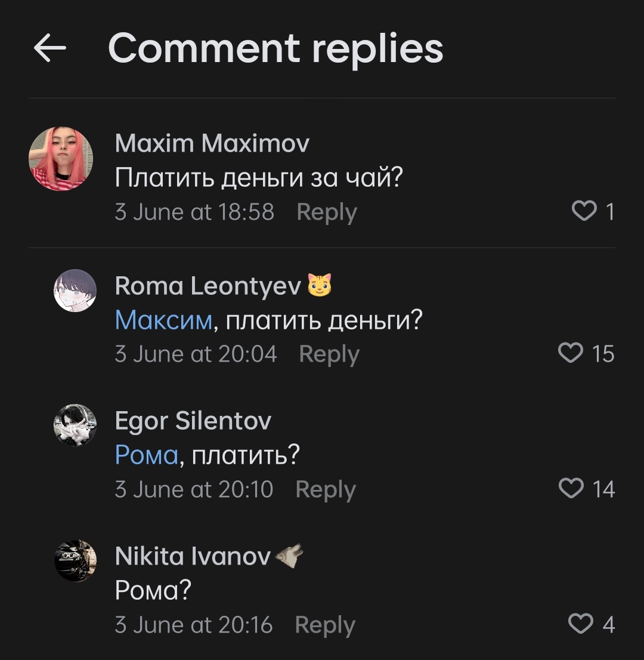
Task: Like Roma Leontyev's reply with the heart
Action: point(571,353)
